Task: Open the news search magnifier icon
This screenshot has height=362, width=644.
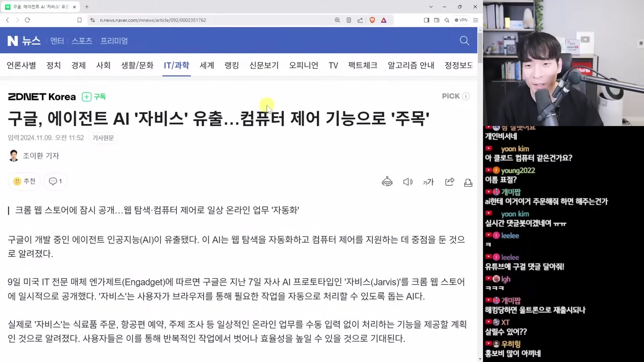Action: [x=464, y=41]
